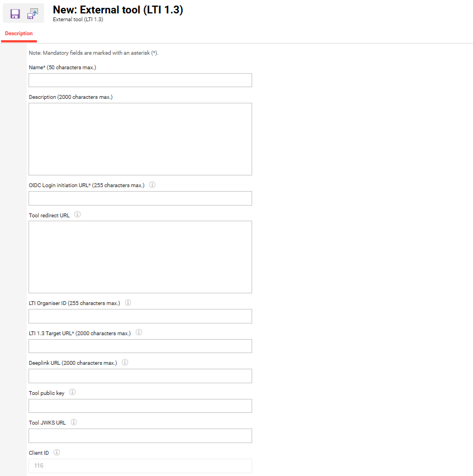
Task: Click the Tool JWKS URL input field
Action: pos(140,435)
